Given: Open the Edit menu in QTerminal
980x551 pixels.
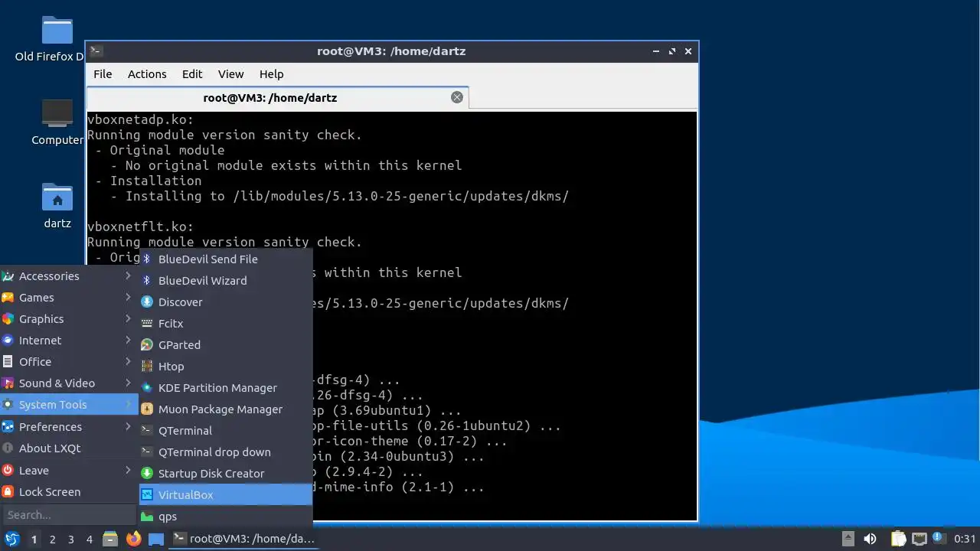Looking at the screenshot, I should point(192,74).
